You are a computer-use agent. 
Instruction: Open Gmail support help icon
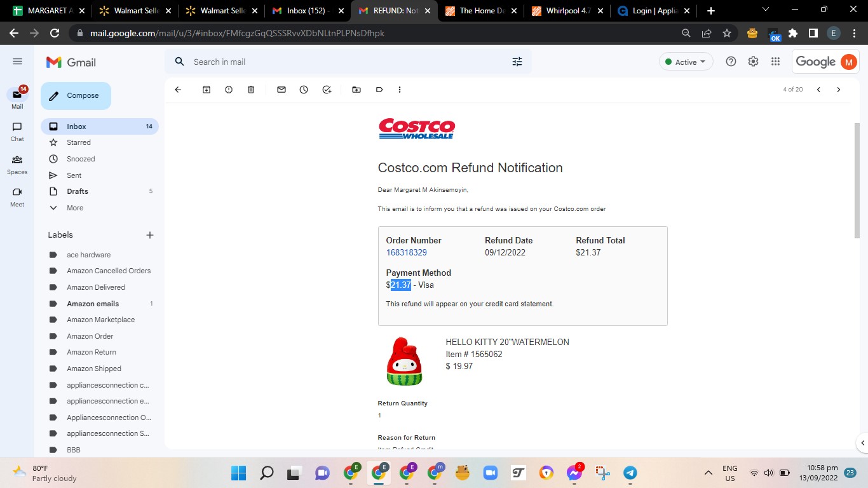pos(731,62)
